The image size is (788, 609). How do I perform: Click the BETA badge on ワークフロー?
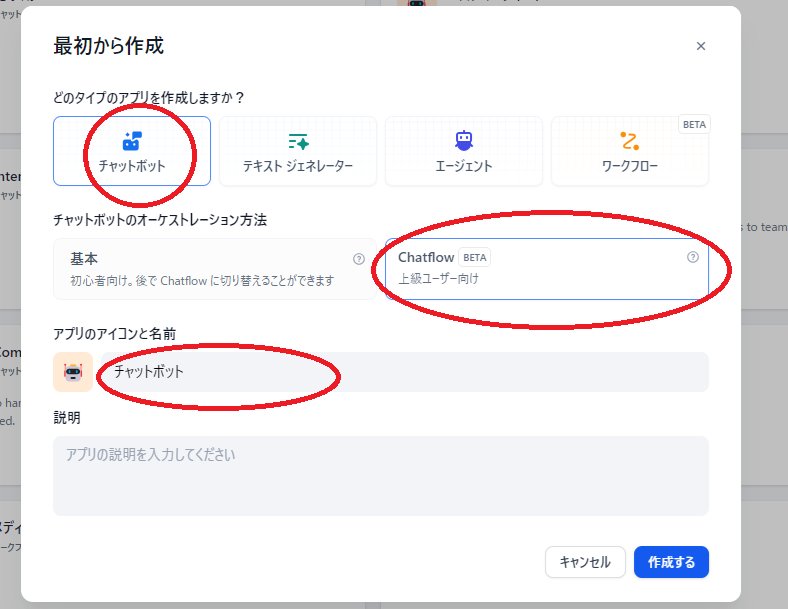pyautogui.click(x=694, y=125)
